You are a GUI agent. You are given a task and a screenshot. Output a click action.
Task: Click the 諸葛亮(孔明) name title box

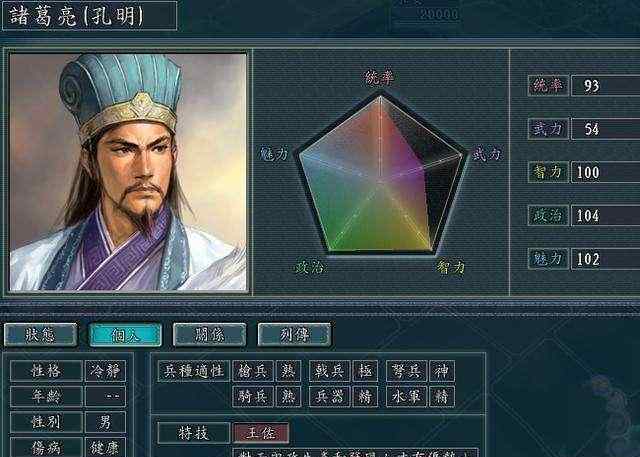pyautogui.click(x=89, y=16)
